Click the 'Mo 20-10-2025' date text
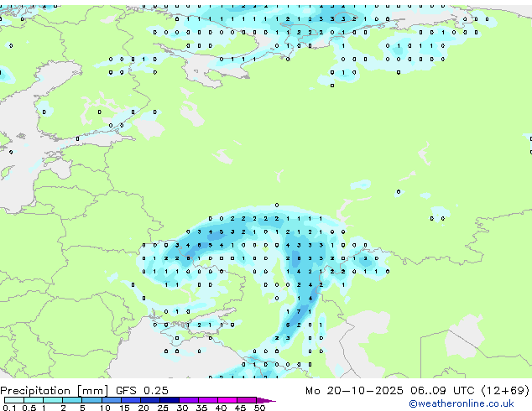The height and width of the screenshot is (411, 532). 354,391
